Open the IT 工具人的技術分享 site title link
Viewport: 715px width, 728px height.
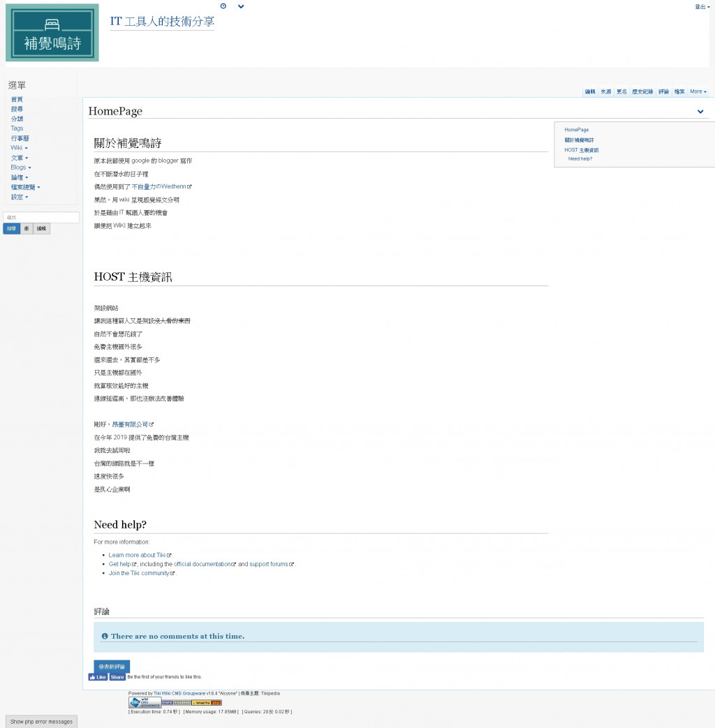162,22
